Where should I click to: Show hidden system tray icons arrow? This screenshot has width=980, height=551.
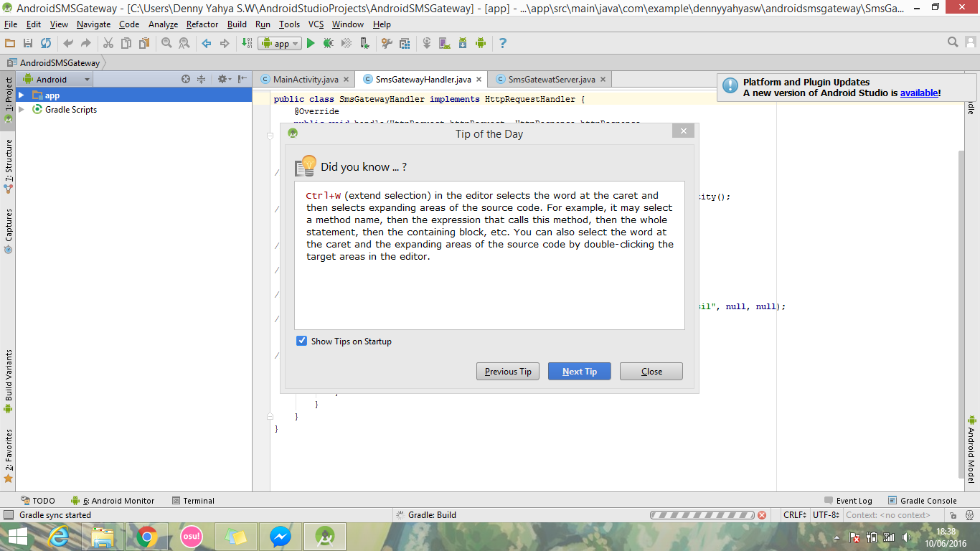click(837, 537)
